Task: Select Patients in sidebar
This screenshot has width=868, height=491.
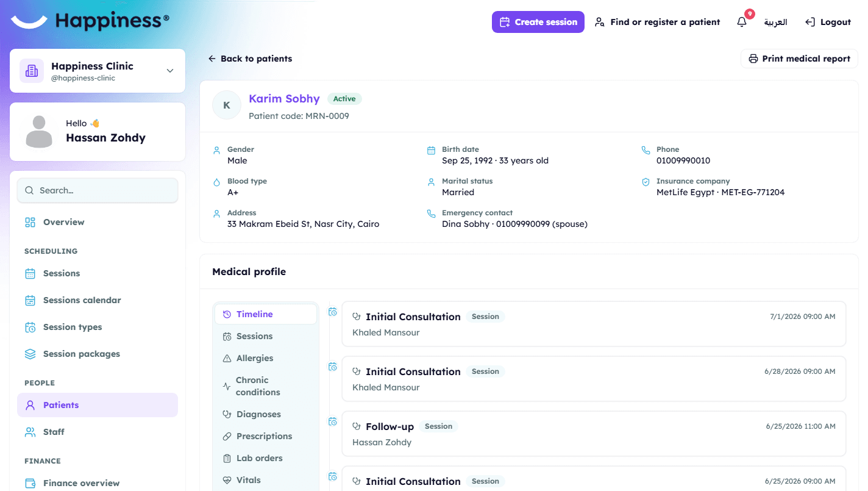Action: [98, 405]
